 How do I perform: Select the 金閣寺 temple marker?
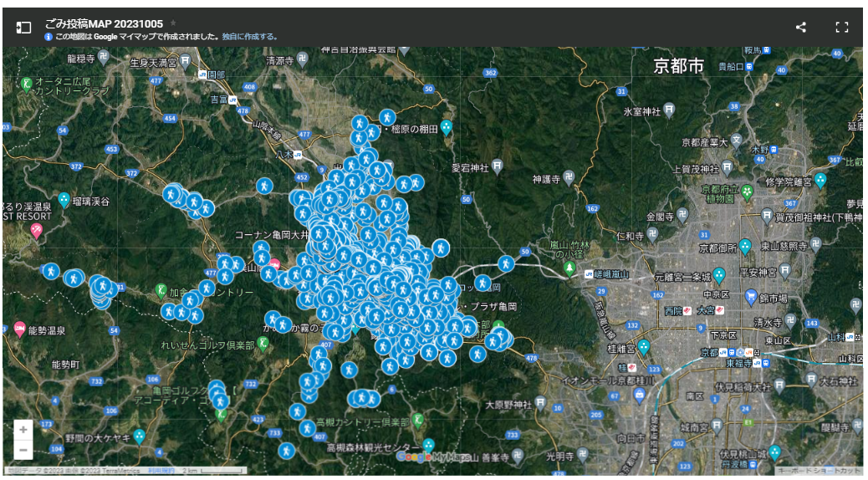point(682,215)
